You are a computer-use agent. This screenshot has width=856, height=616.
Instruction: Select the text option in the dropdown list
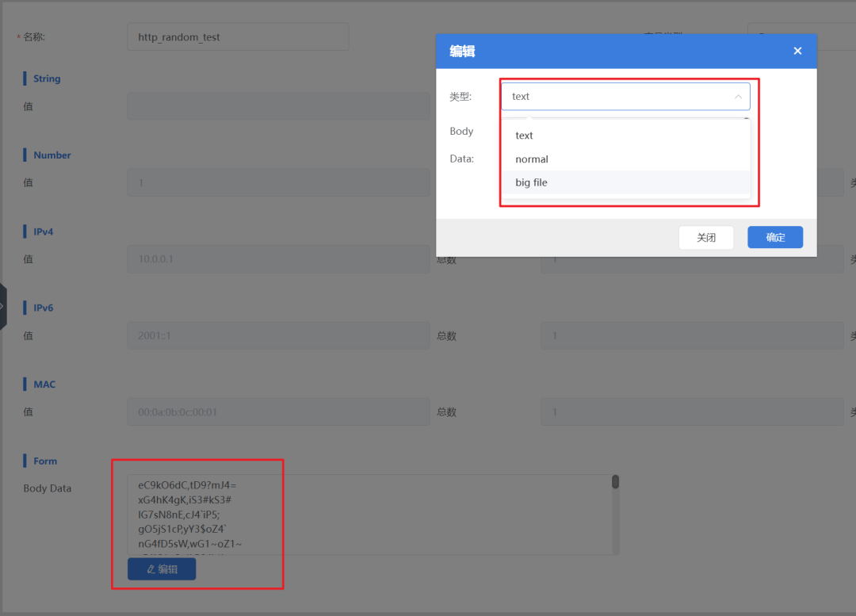coord(625,136)
